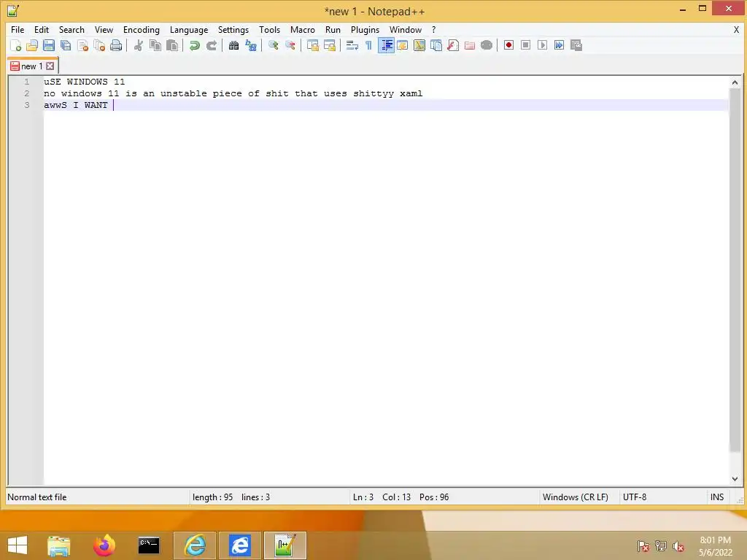
Task: Open the Window menu
Action: (406, 29)
